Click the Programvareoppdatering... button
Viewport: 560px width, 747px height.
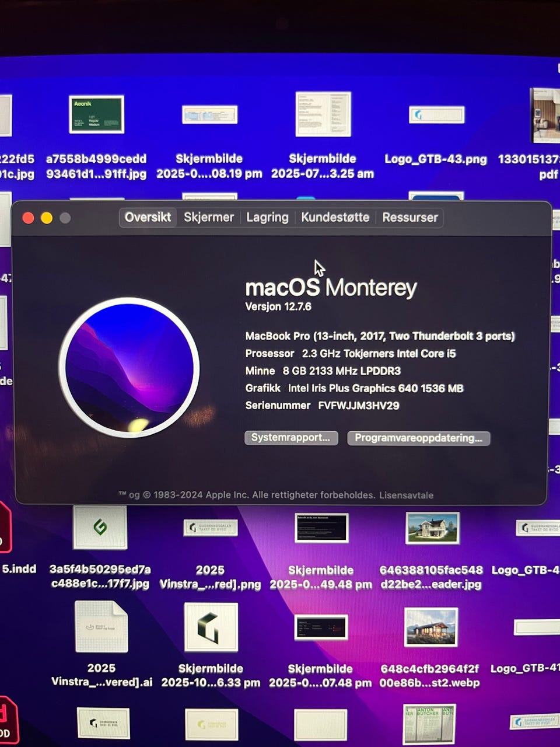tap(418, 438)
